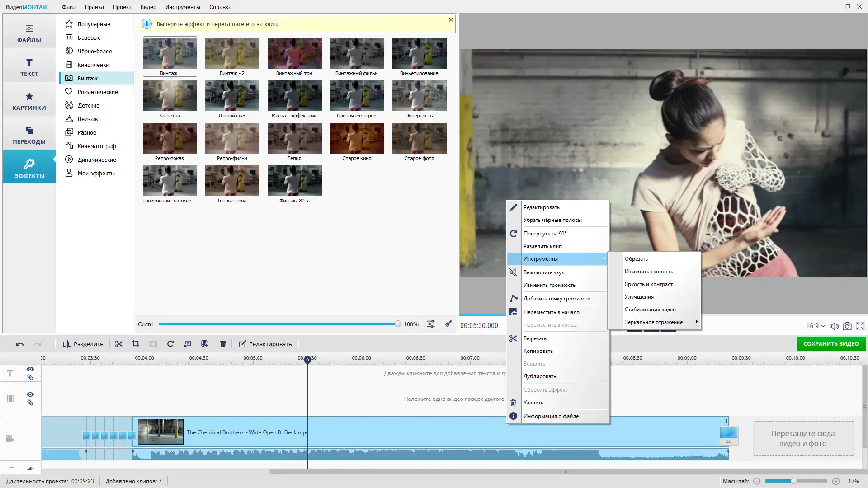This screenshot has width=868, height=488.
Task: Toggle visibility eye of text track
Action: pyautogui.click(x=30, y=369)
